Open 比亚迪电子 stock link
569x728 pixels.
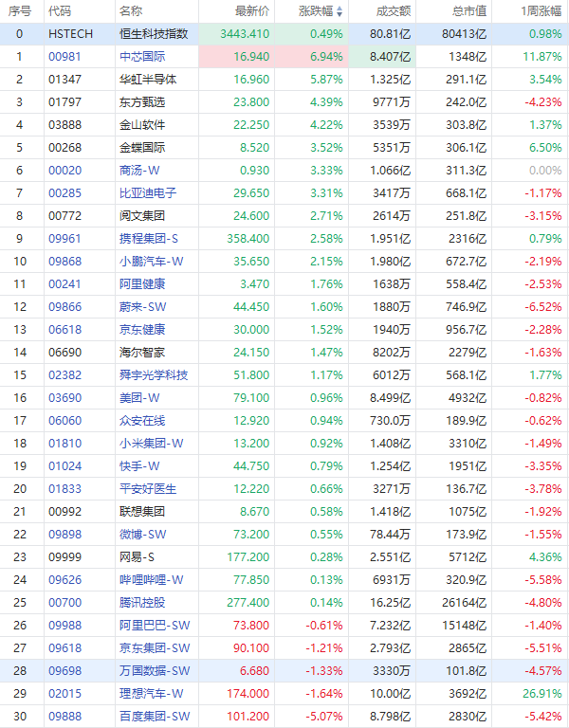tap(148, 193)
